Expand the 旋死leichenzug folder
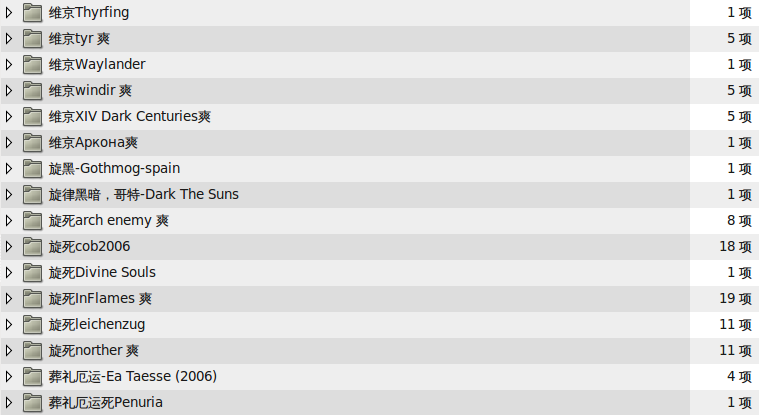Image resolution: width=759 pixels, height=415 pixels. 9,325
